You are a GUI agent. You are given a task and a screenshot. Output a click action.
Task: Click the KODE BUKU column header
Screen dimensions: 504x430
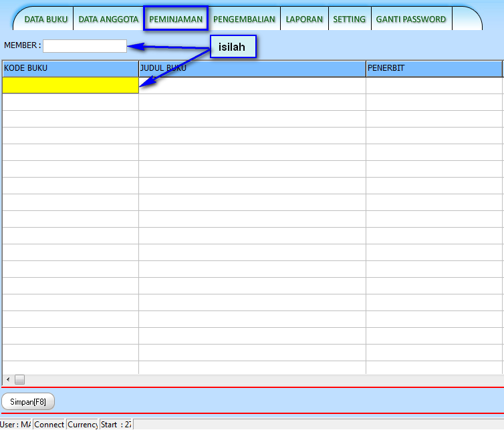click(x=70, y=68)
